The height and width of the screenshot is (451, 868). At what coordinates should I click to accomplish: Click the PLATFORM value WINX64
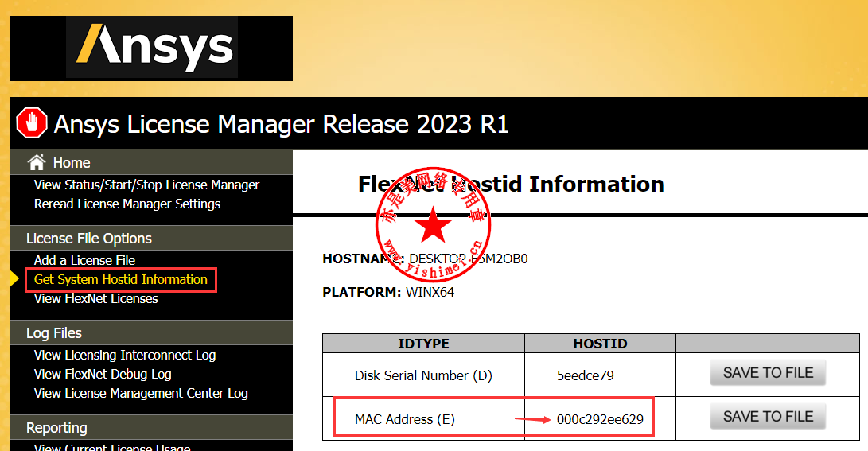pyautogui.click(x=430, y=292)
